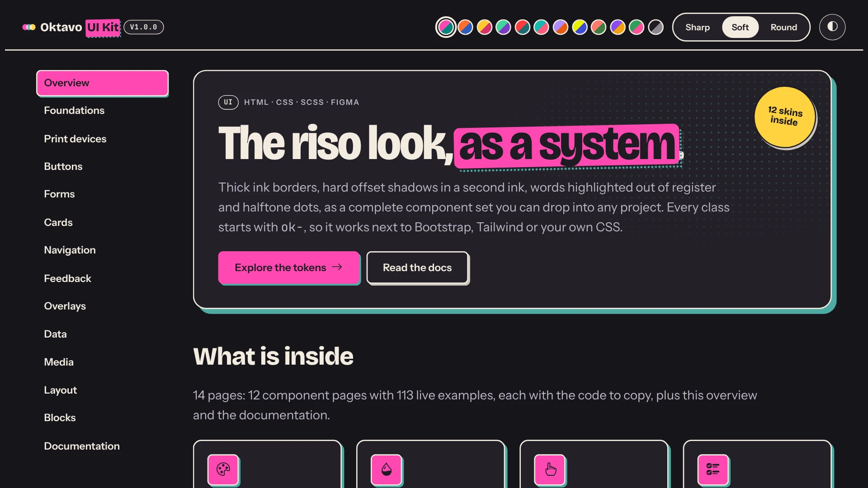Image resolution: width=868 pixels, height=488 pixels.
Task: Click the Explore the tokens button
Action: coord(288,267)
